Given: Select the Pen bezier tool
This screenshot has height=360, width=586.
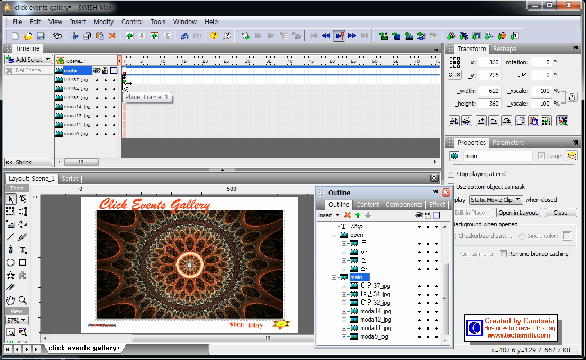Looking at the screenshot, I should pos(11,250).
